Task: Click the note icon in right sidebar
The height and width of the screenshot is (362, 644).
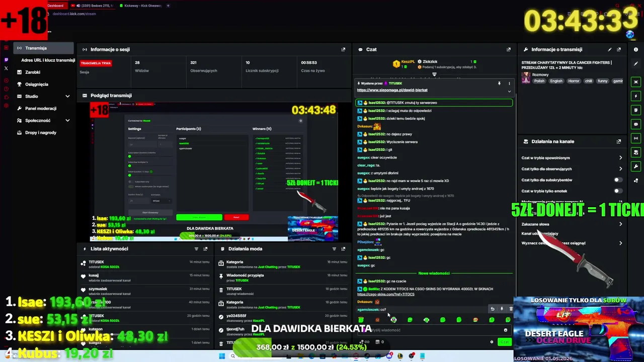Action: [x=636, y=110]
